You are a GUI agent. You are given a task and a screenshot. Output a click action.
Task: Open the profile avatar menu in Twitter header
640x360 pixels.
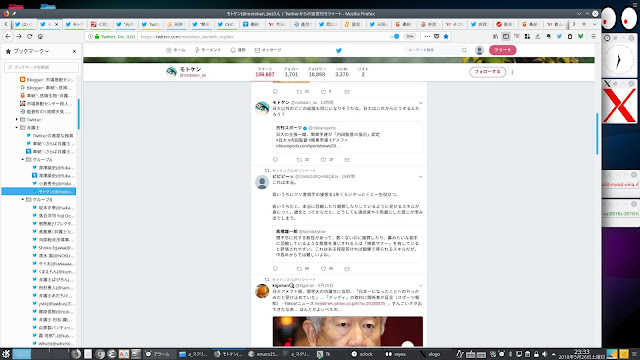tap(479, 50)
